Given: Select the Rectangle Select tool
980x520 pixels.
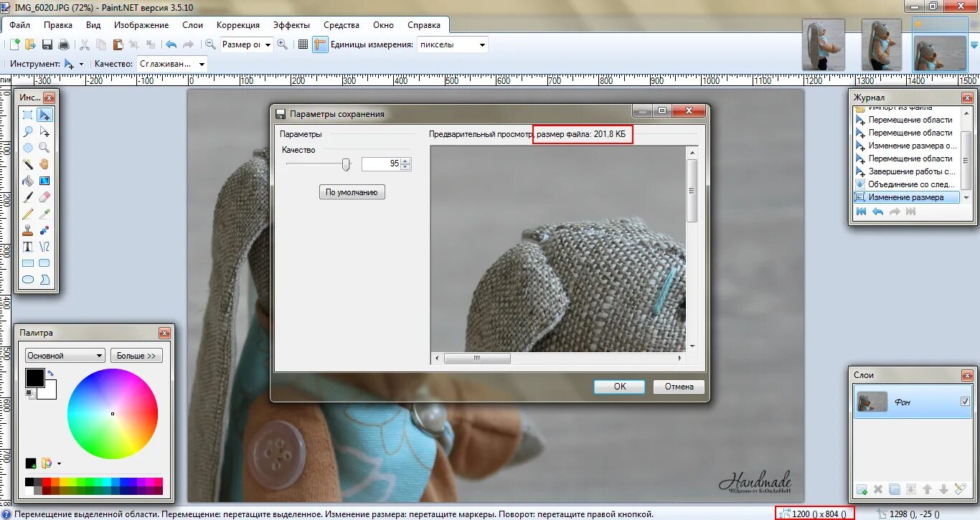Looking at the screenshot, I should pos(28,115).
